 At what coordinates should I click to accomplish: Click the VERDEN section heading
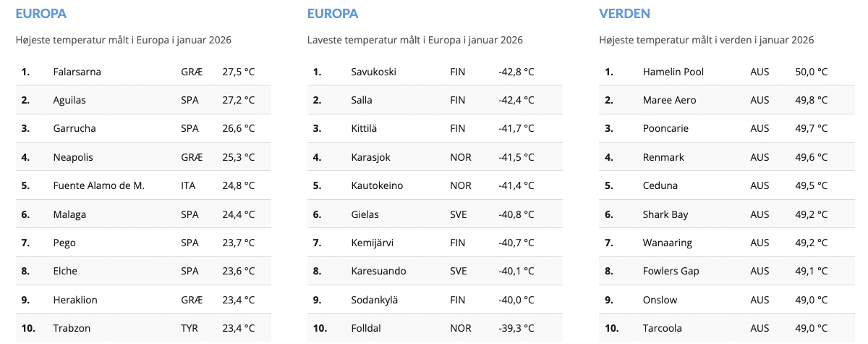point(624,13)
